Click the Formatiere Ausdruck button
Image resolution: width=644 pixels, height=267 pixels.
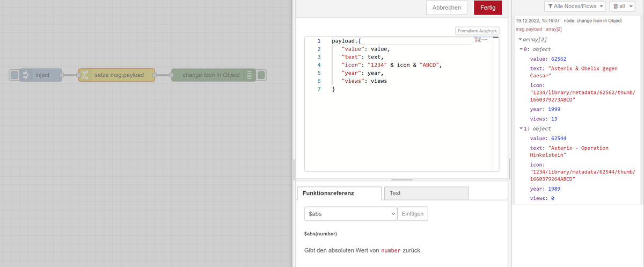click(478, 31)
